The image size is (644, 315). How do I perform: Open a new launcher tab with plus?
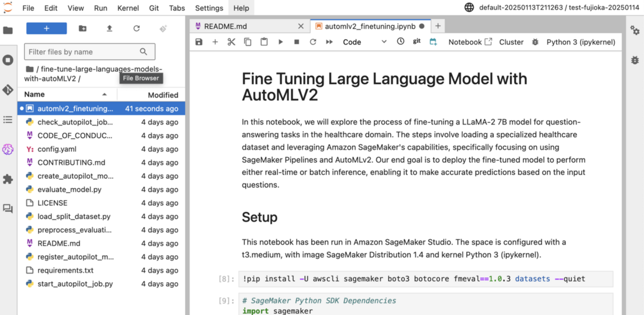(x=438, y=26)
